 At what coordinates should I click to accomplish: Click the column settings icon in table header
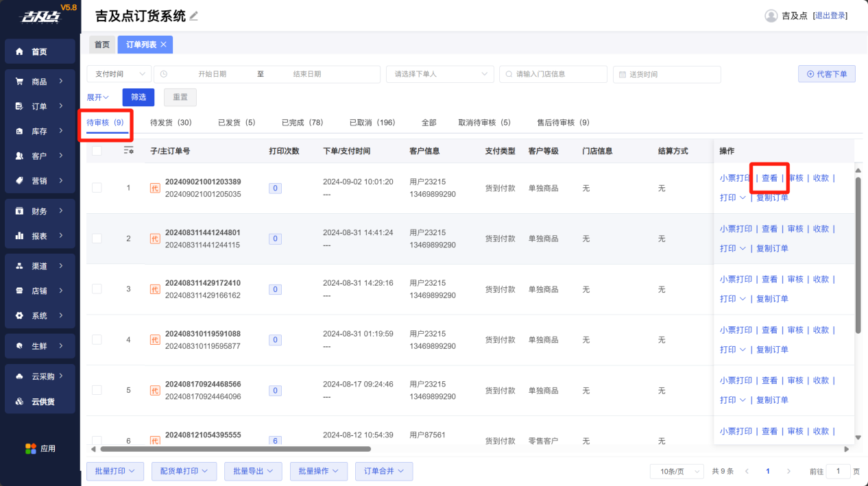coord(128,151)
